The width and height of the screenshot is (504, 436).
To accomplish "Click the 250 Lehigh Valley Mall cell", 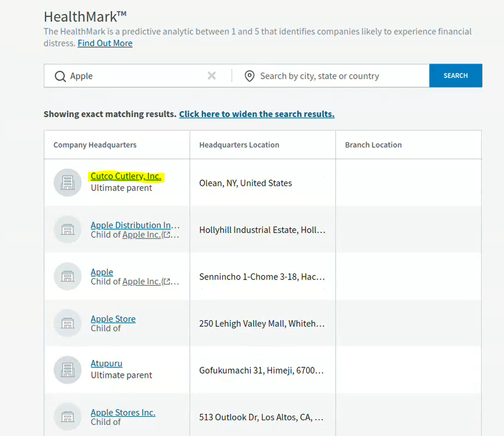I will click(262, 324).
